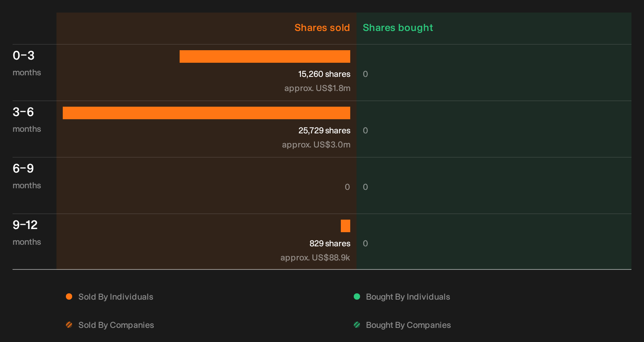This screenshot has width=644, height=342.
Task: Select the Bought By Individuals legend label
Action: pyautogui.click(x=408, y=297)
